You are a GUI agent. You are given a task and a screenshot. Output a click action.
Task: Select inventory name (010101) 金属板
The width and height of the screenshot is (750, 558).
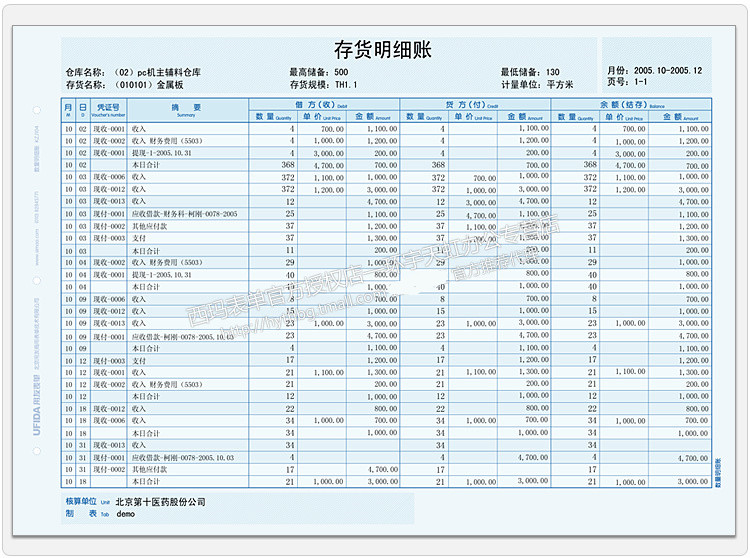point(149,85)
